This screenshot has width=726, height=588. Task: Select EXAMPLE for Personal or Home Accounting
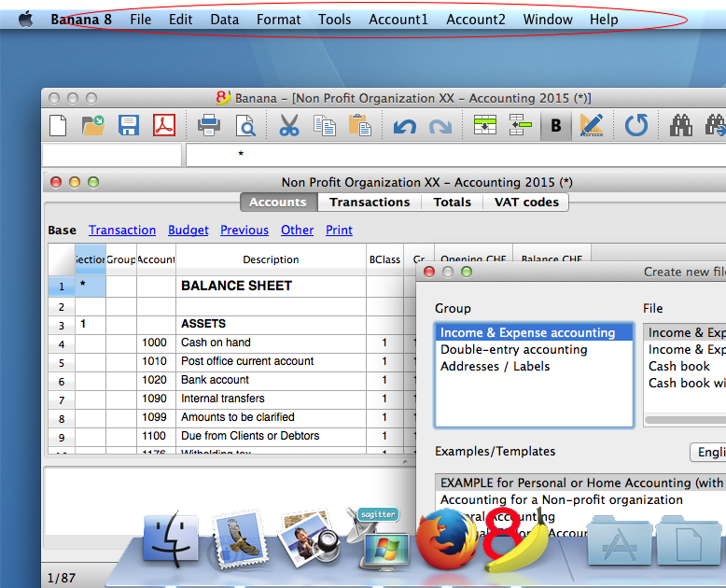pyautogui.click(x=581, y=483)
